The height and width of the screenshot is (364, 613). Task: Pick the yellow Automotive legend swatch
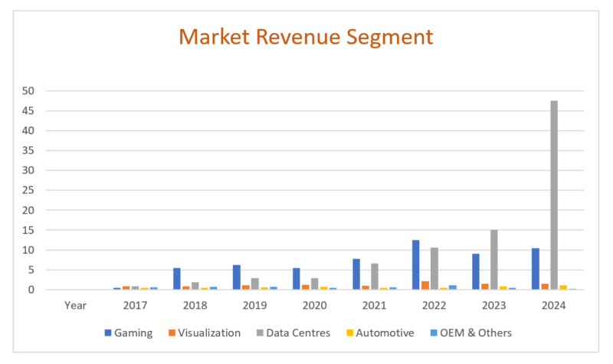coord(352,333)
